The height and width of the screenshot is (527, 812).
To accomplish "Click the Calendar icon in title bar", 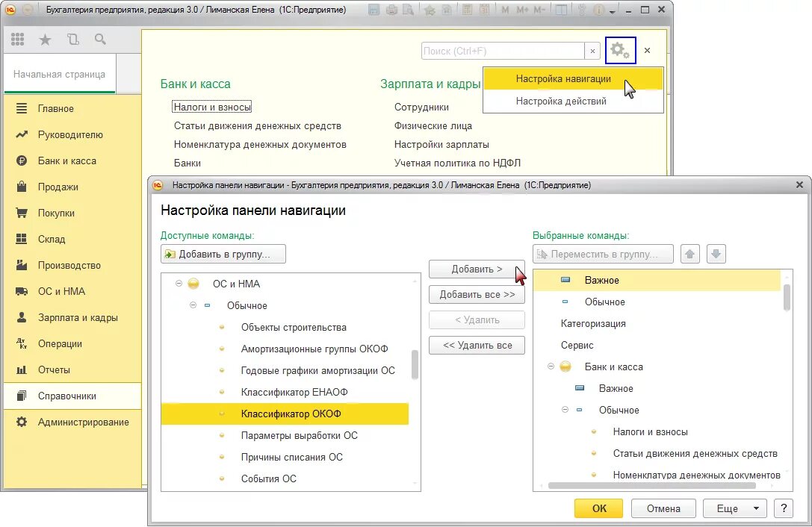I will [483, 10].
